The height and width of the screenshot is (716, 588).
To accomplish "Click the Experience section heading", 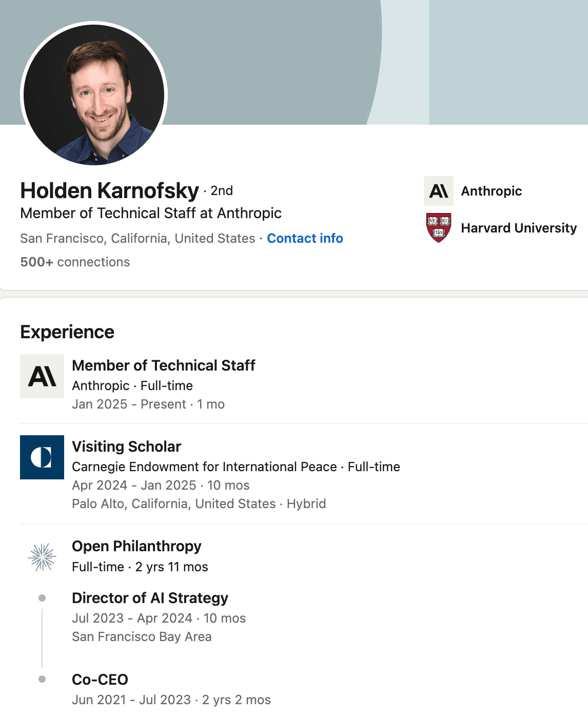I will pyautogui.click(x=67, y=332).
